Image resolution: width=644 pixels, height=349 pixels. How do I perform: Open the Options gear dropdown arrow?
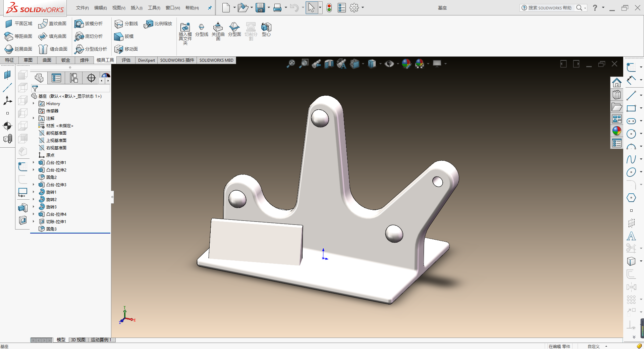coord(363,7)
